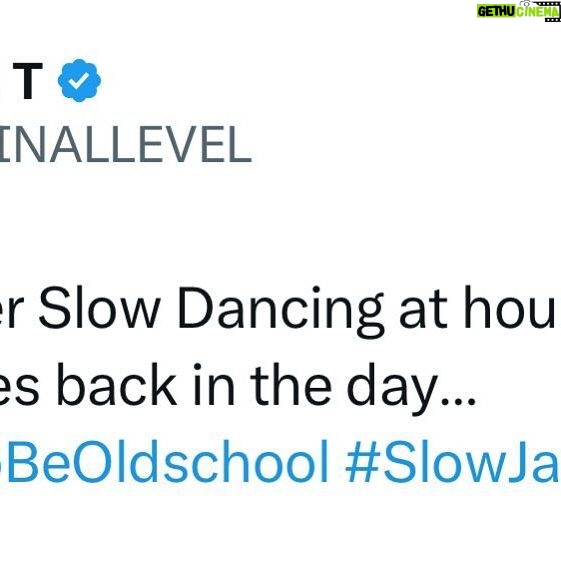Open the #SlowJa hashtag link
The image size is (561, 561).
click(452, 462)
